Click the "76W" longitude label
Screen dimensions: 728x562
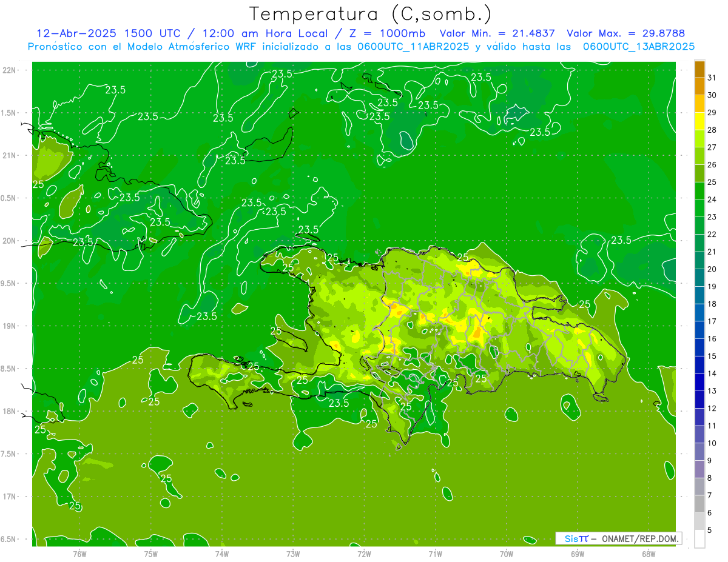tap(79, 554)
